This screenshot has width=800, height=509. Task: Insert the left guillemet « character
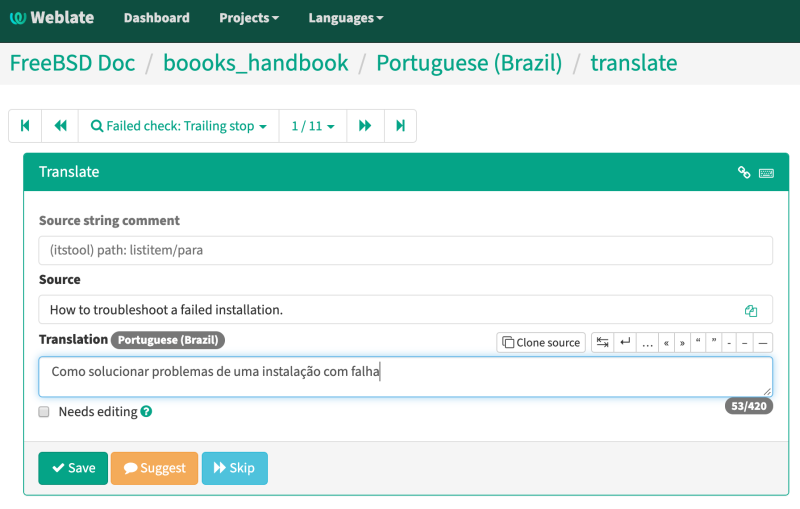click(x=666, y=343)
